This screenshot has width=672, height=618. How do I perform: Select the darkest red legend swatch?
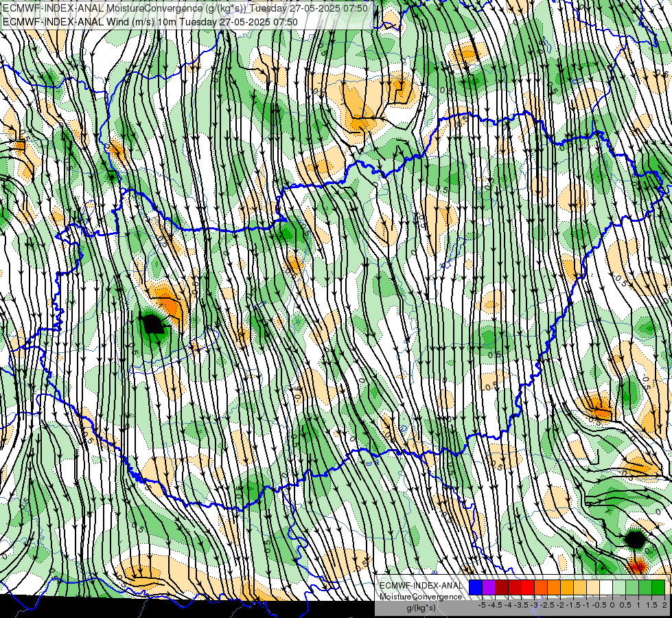click(x=502, y=588)
